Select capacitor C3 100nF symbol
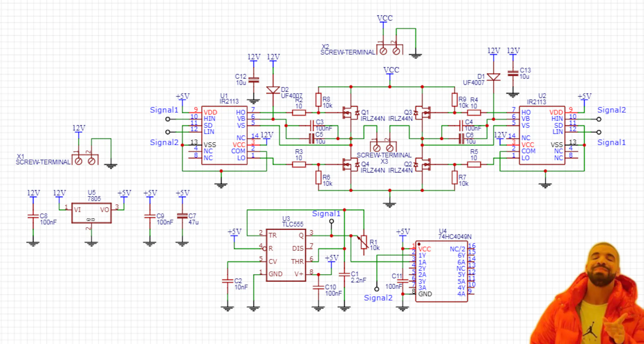The height and width of the screenshot is (344, 644). [x=312, y=125]
